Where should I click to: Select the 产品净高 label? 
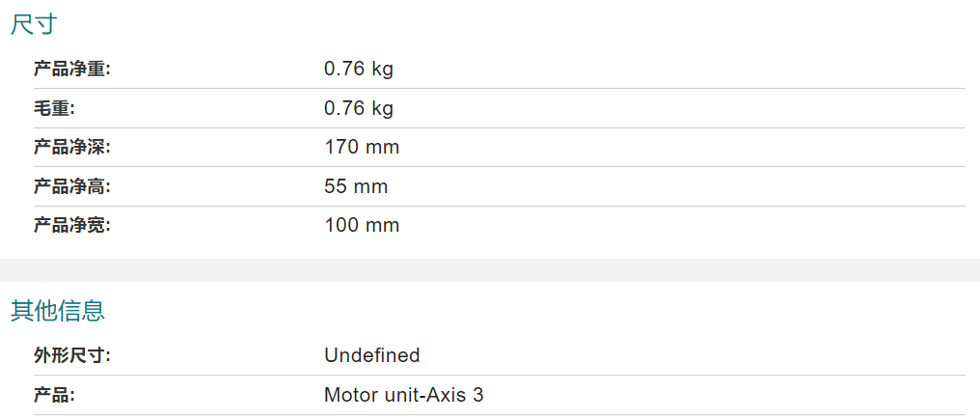[72, 186]
